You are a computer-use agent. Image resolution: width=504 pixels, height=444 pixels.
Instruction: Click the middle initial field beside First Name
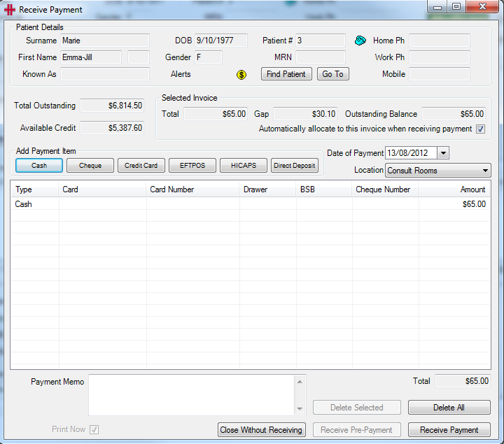(139, 57)
